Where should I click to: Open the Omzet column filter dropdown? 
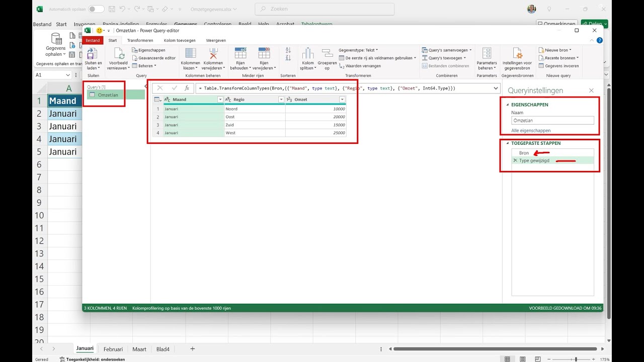342,100
